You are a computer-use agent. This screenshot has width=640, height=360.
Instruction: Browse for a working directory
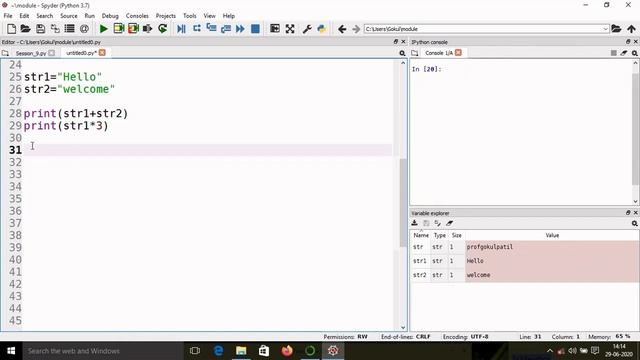click(616, 29)
